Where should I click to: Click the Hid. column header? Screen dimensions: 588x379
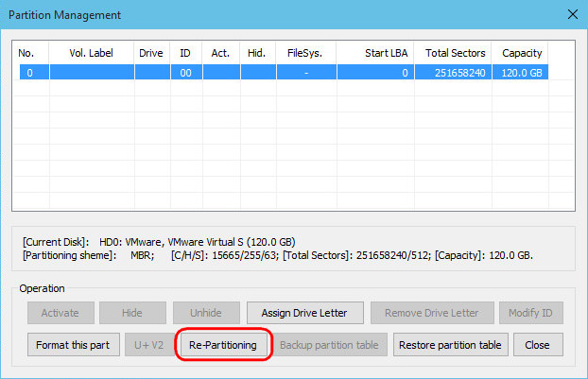tap(257, 53)
